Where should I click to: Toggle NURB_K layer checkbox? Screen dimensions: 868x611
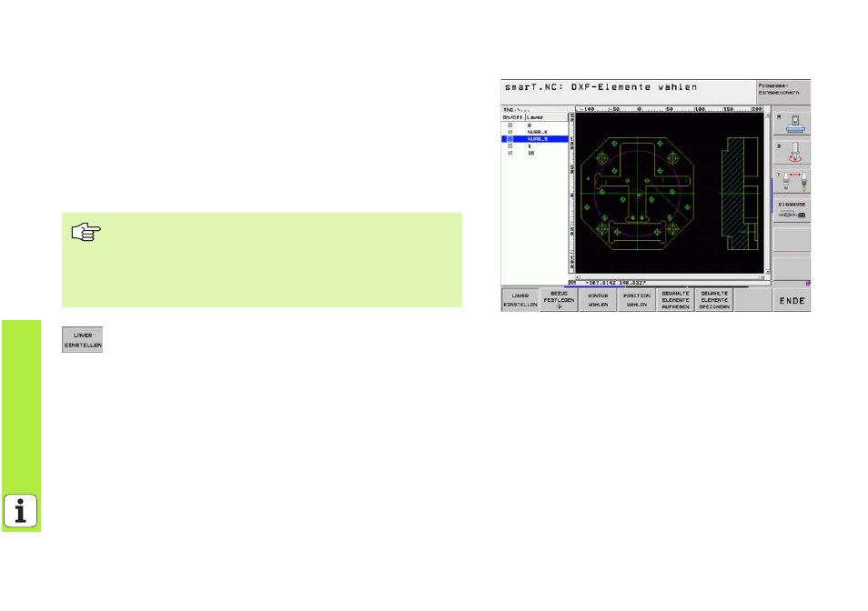[x=510, y=132]
